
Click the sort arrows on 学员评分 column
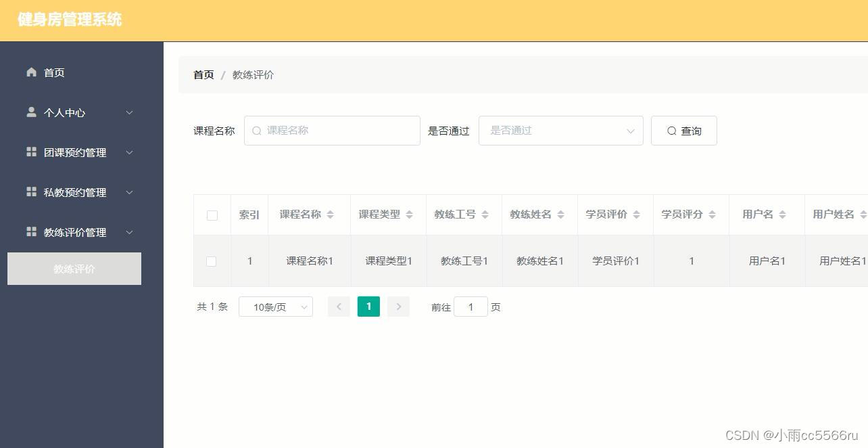point(712,215)
